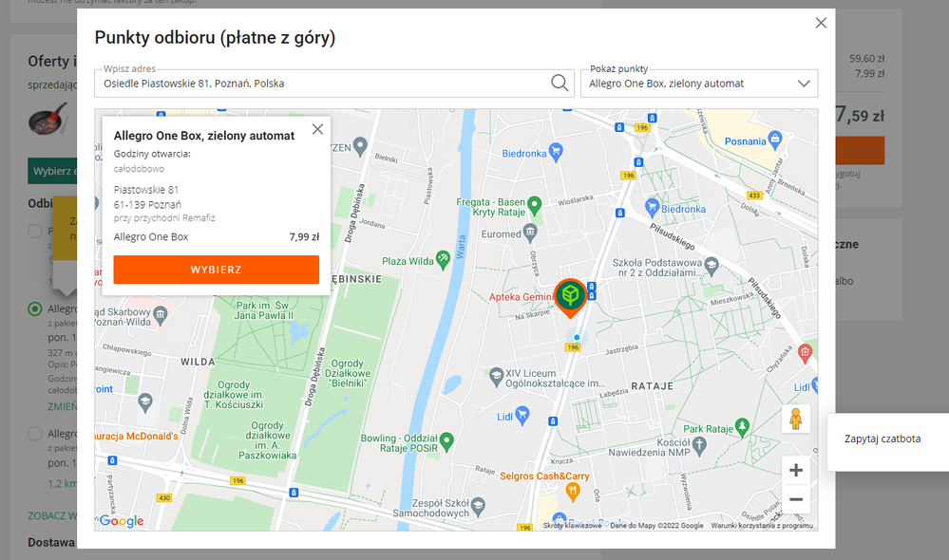The width and height of the screenshot is (949, 560).
Task: Select the Allegro radio option with 1,2 km
Action: click(35, 434)
